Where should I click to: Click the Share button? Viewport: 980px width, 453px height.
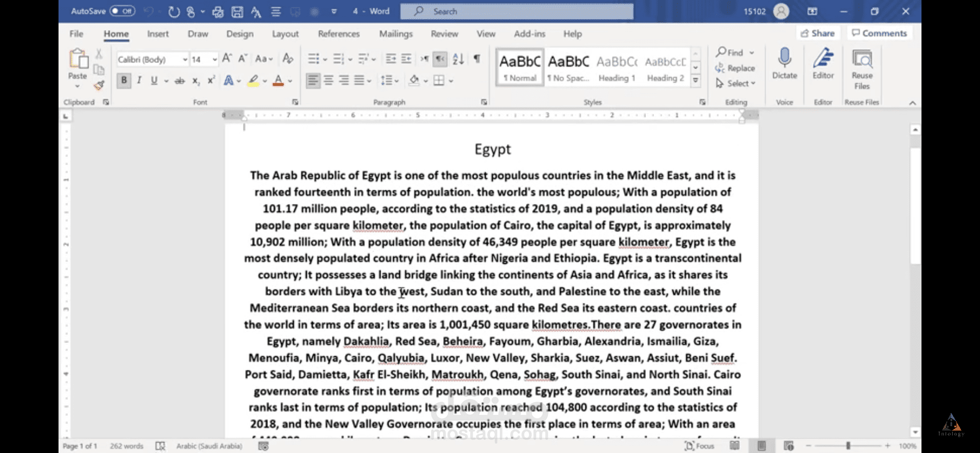[818, 33]
